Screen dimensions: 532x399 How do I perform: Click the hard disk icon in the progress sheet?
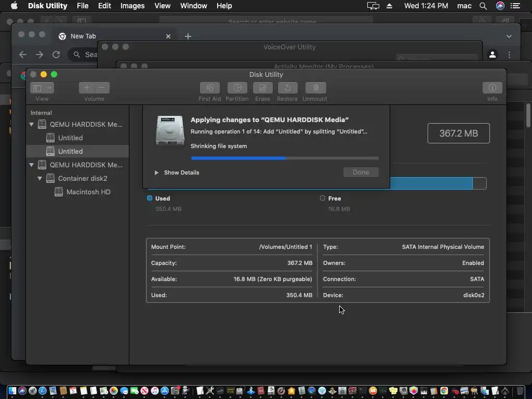(x=170, y=130)
